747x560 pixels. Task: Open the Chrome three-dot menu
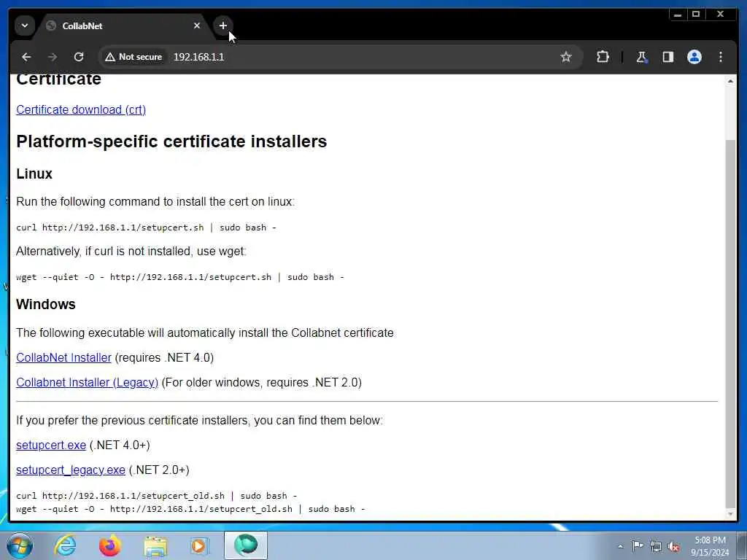point(720,57)
